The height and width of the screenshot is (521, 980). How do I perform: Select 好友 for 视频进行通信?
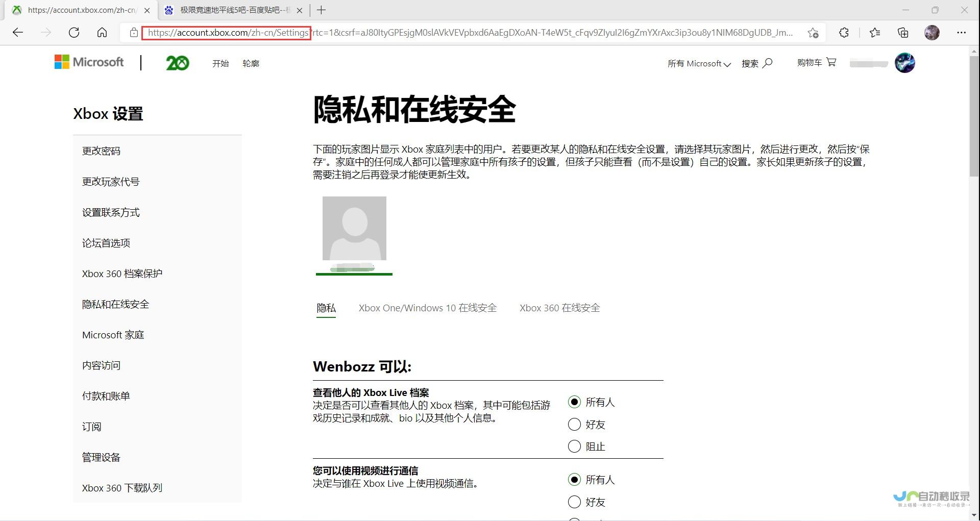coord(574,502)
